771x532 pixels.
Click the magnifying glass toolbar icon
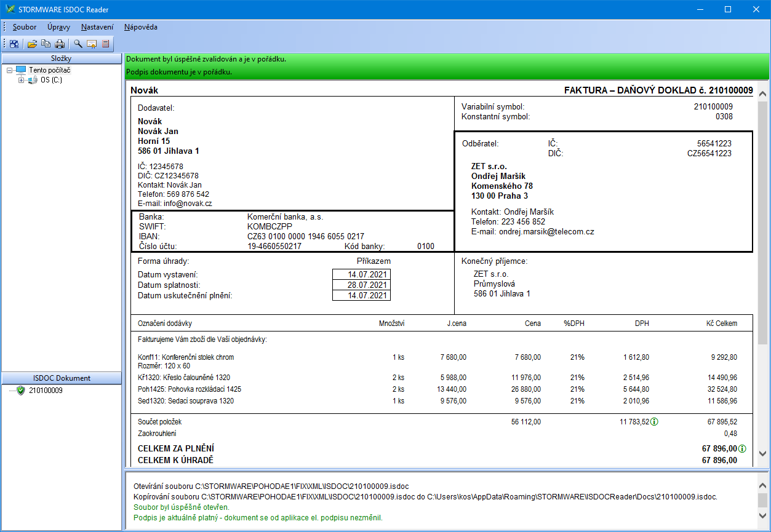tap(78, 44)
